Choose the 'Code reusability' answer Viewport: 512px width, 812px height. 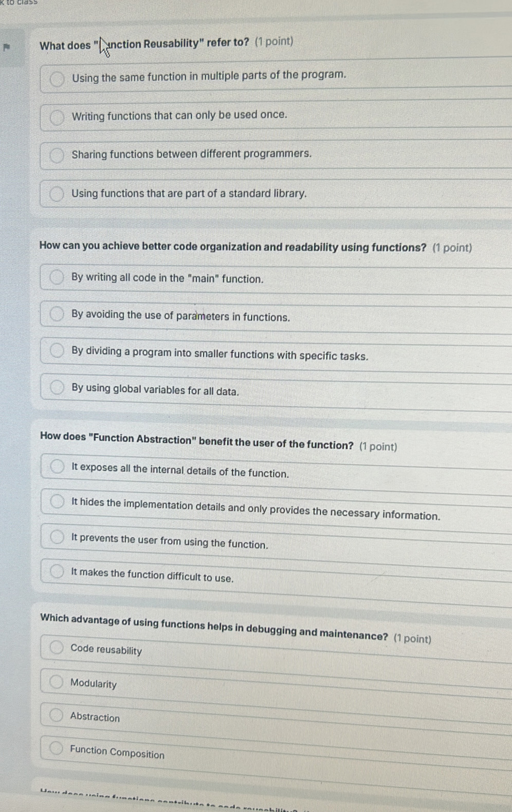coord(57,648)
